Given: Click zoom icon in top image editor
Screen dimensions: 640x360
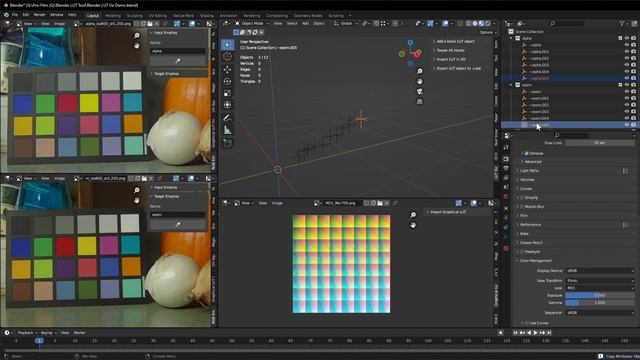Looking at the screenshot, I should (137, 36).
